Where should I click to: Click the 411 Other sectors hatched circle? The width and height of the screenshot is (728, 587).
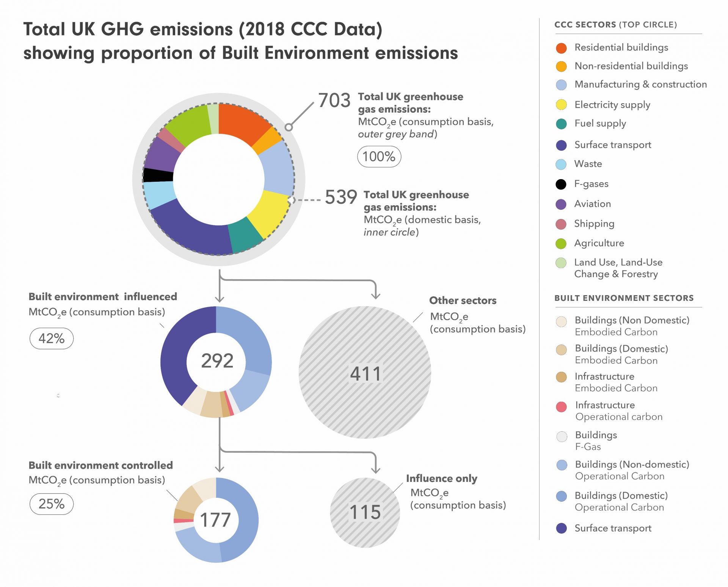coord(365,373)
